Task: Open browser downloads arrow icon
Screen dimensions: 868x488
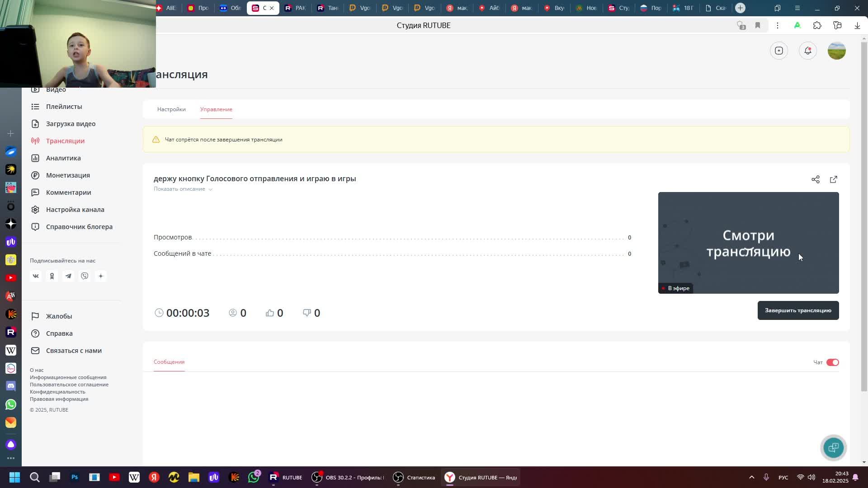Action: [x=857, y=25]
